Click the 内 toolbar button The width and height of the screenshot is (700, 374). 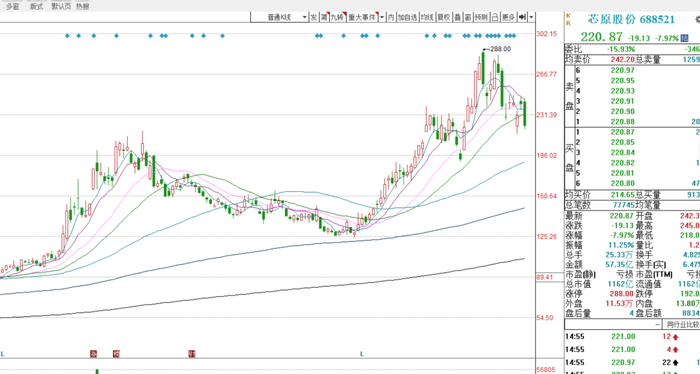[391, 17]
